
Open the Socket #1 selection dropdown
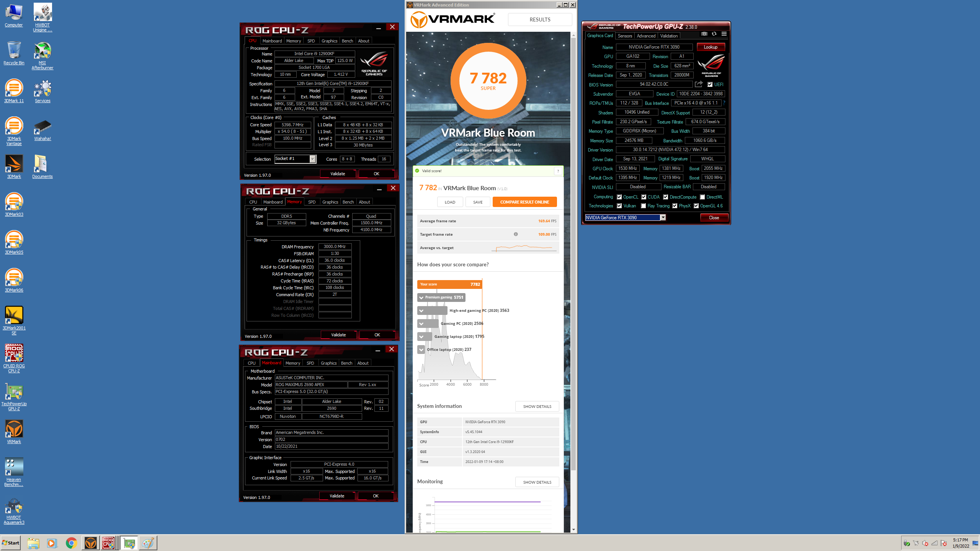pos(312,159)
